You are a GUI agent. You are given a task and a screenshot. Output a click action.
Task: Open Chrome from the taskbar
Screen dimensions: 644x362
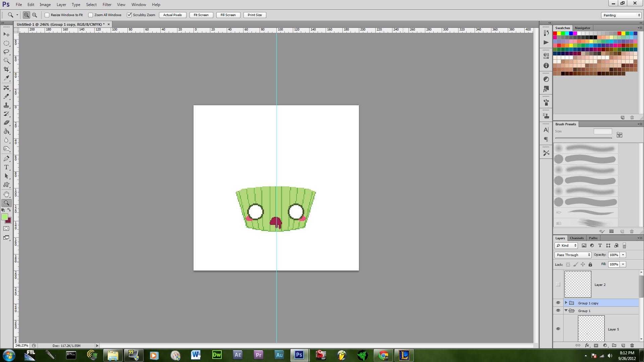click(383, 355)
